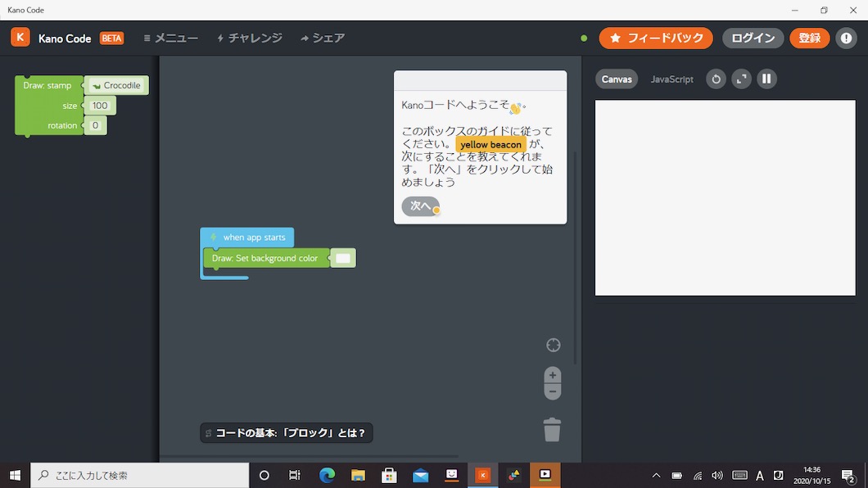The width and height of the screenshot is (868, 488).
Task: Click the white preview canvas
Action: [x=726, y=198]
